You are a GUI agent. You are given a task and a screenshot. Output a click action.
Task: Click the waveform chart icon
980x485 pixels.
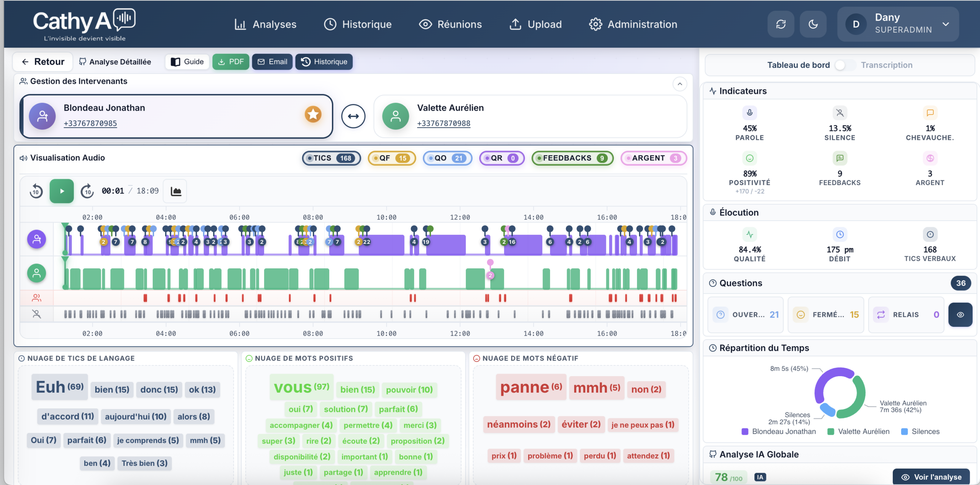click(176, 191)
